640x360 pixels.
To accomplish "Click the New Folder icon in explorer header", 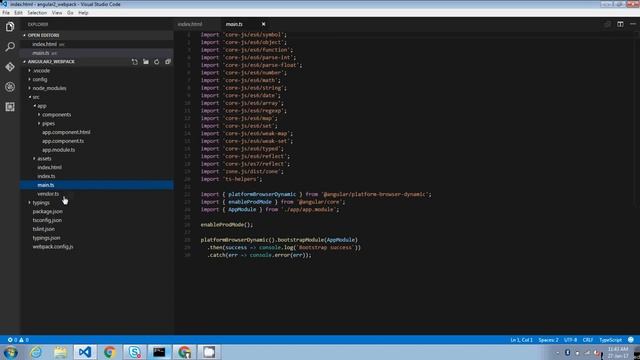I will 146,62.
